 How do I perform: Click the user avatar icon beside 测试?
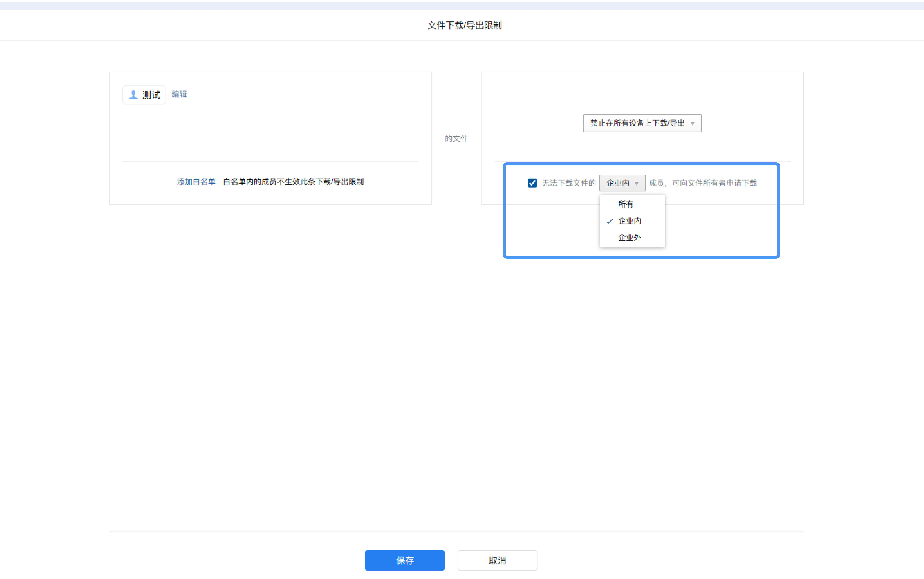point(133,95)
